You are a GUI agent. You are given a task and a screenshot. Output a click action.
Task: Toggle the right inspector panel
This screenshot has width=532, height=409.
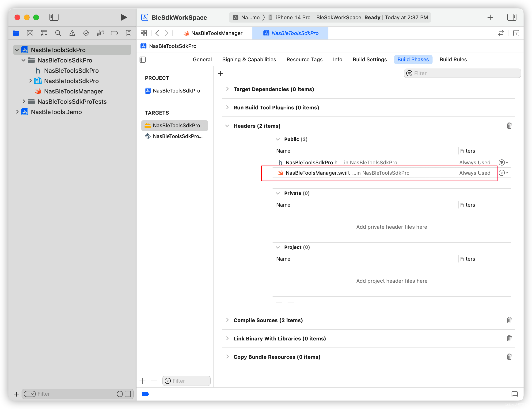512,17
